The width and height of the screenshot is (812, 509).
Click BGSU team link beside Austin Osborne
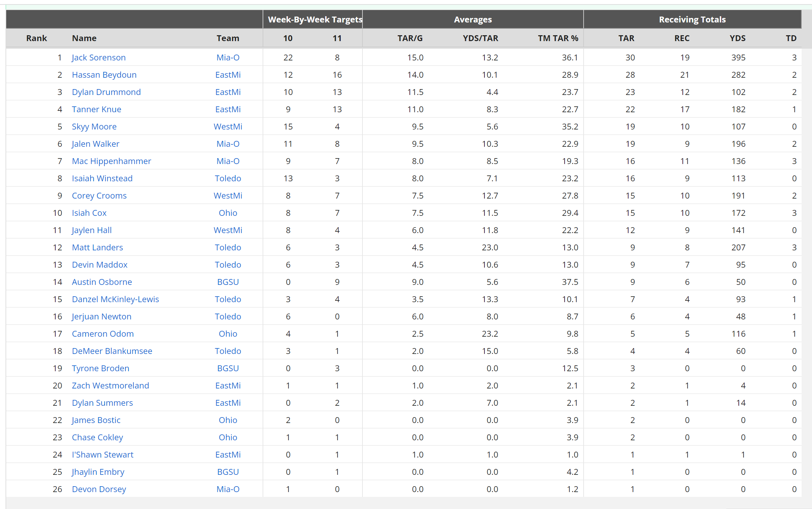coord(228,282)
